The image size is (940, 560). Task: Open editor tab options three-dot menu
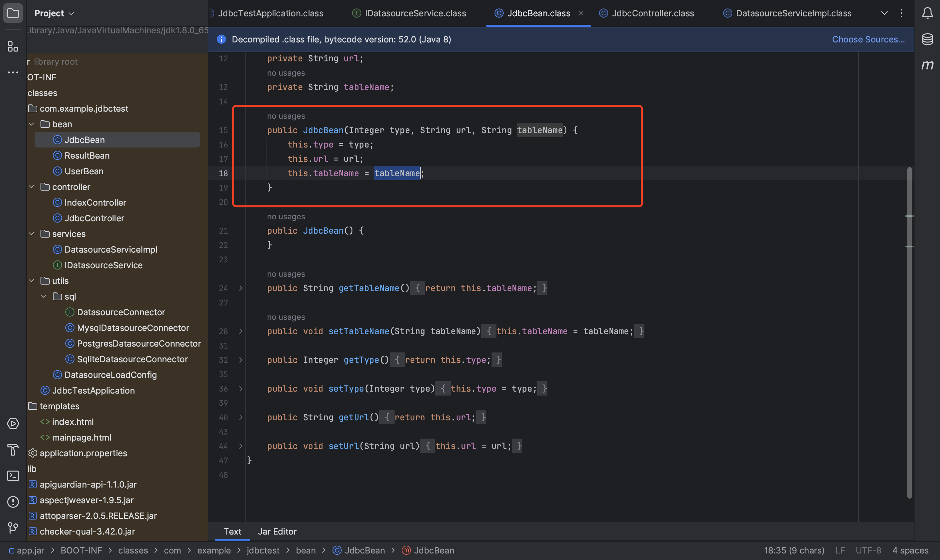(x=901, y=13)
